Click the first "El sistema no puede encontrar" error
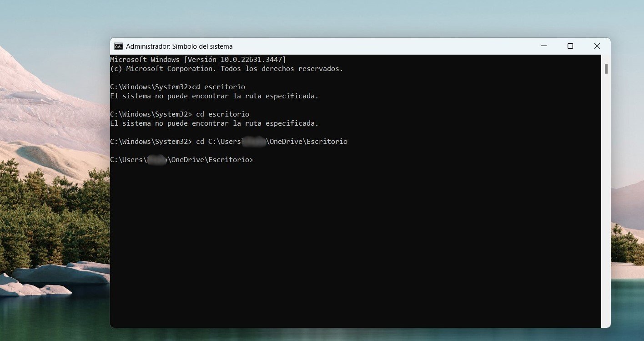This screenshot has height=341, width=644. pos(215,96)
